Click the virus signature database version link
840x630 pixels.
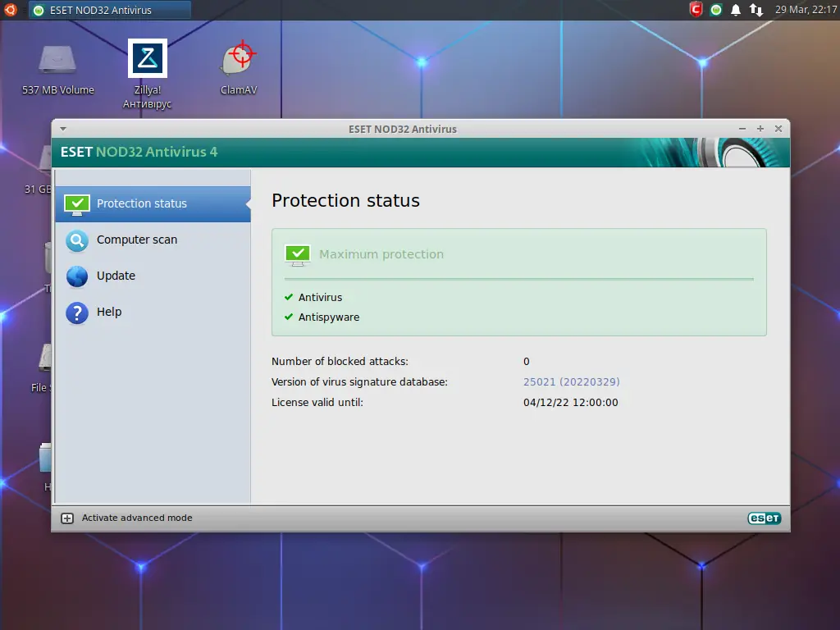pyautogui.click(x=570, y=381)
